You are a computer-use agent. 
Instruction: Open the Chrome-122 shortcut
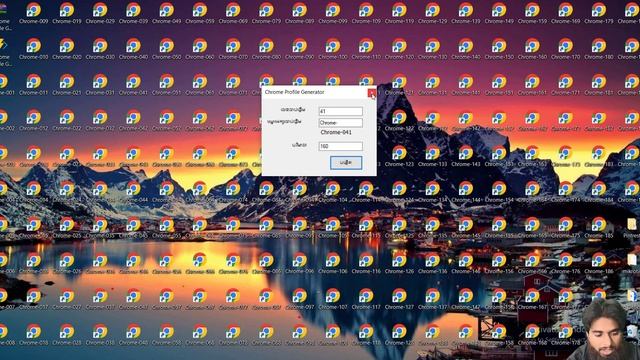pos(400,120)
